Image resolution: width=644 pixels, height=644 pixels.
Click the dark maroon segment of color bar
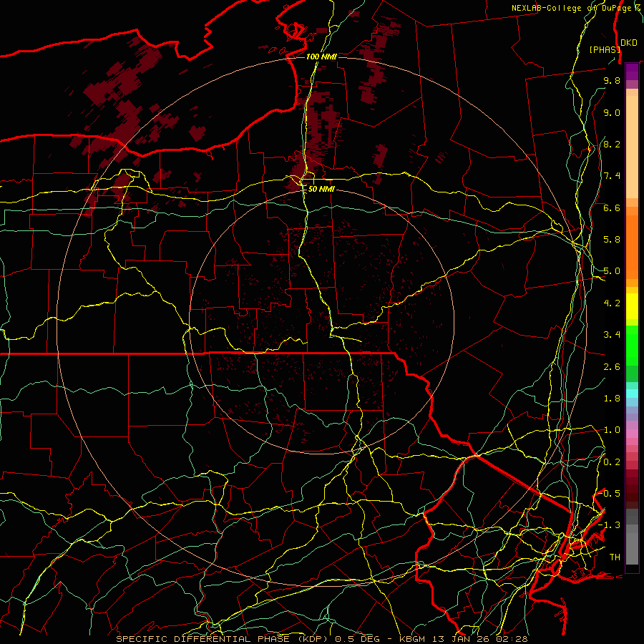pos(632,493)
